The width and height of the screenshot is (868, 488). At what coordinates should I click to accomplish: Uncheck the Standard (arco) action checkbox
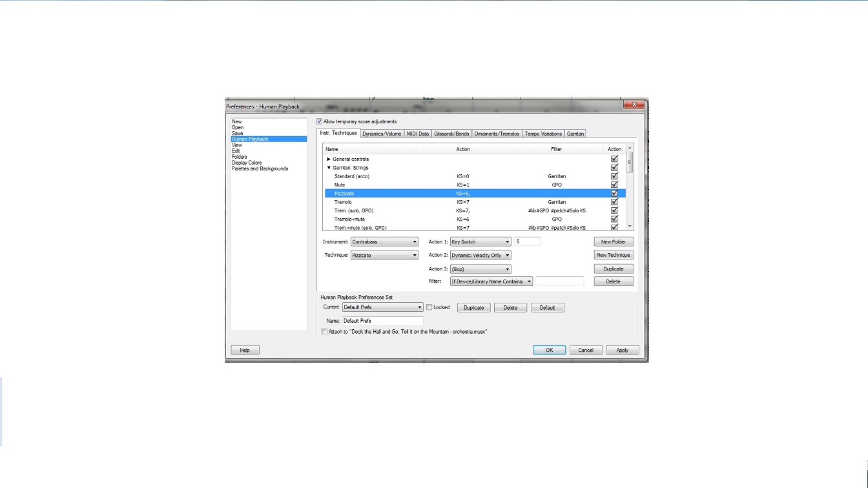pyautogui.click(x=614, y=176)
